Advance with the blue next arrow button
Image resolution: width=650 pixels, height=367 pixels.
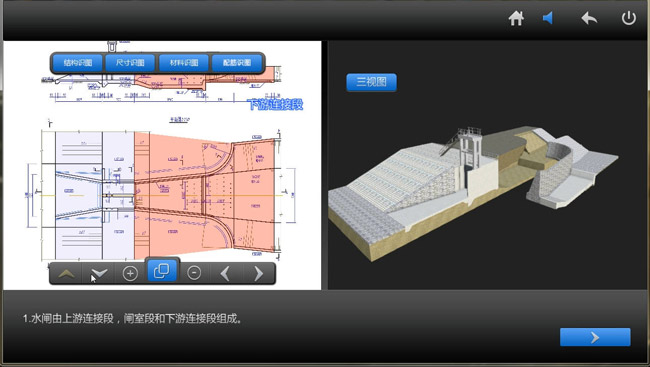point(595,337)
